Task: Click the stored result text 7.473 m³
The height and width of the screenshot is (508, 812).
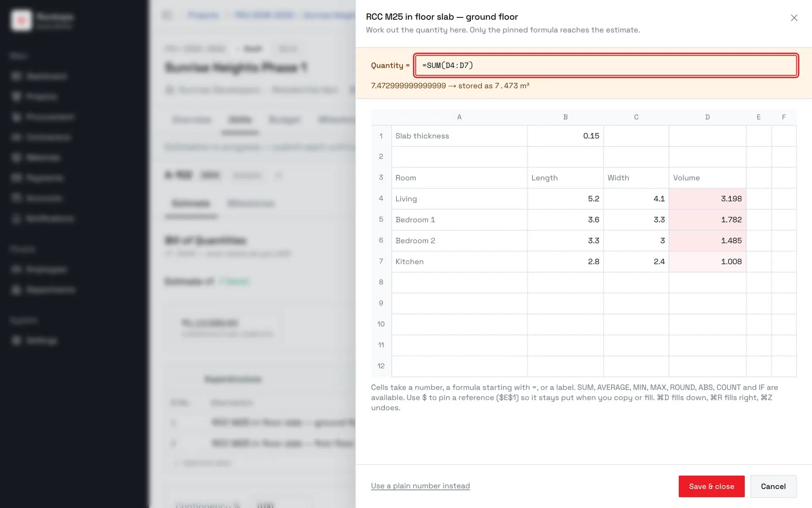Action: 512,86
